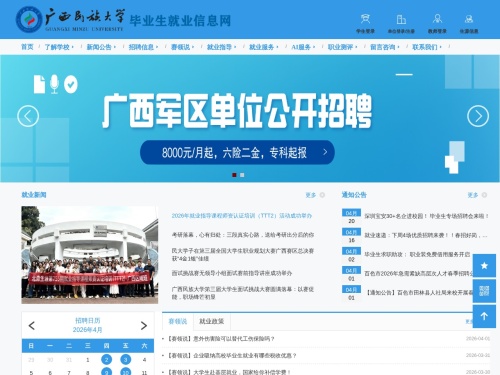Click the circle icon beside 通知公告 更多
The height and width of the screenshot is (375, 500).
click(484, 195)
